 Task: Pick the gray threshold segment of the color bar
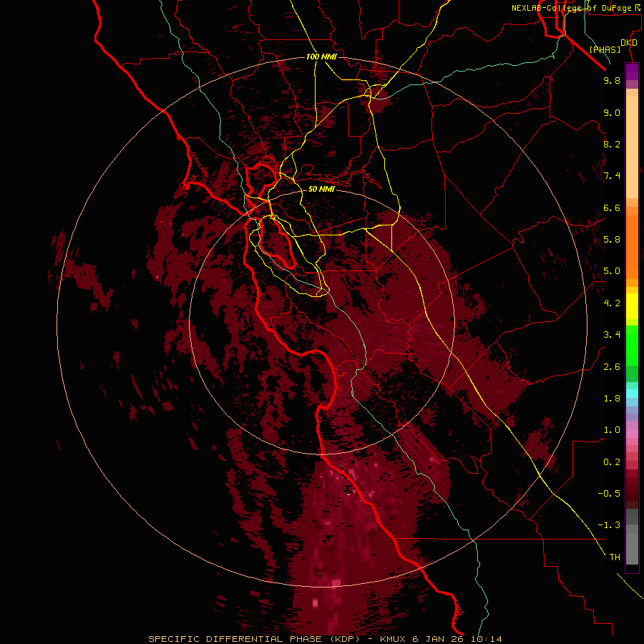[632, 548]
